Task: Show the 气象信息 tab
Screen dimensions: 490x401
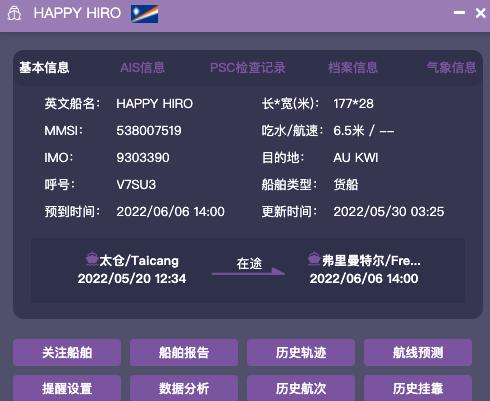Action: pos(452,68)
